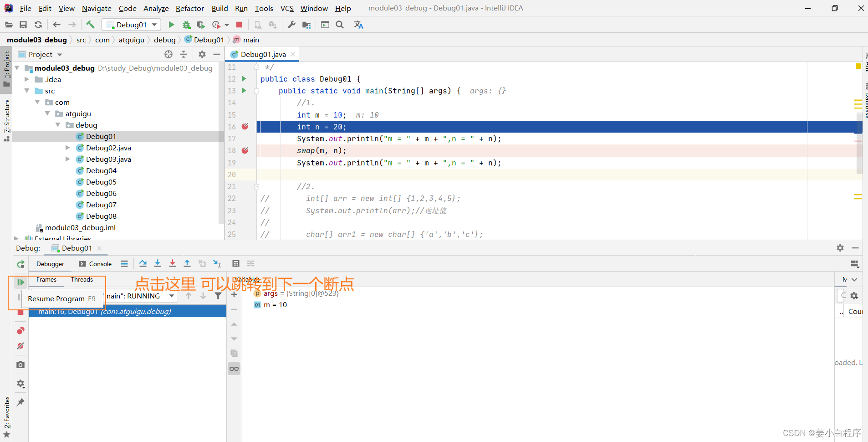Click the Debug bug icon in main toolbar
Screen dimensions: 868x442
186,25
